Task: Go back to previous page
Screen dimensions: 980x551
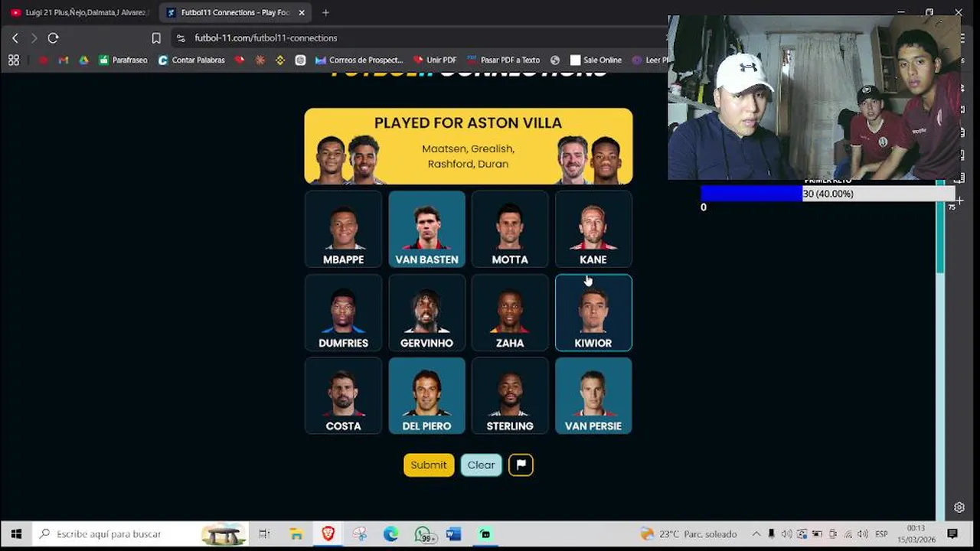Action: (x=15, y=37)
